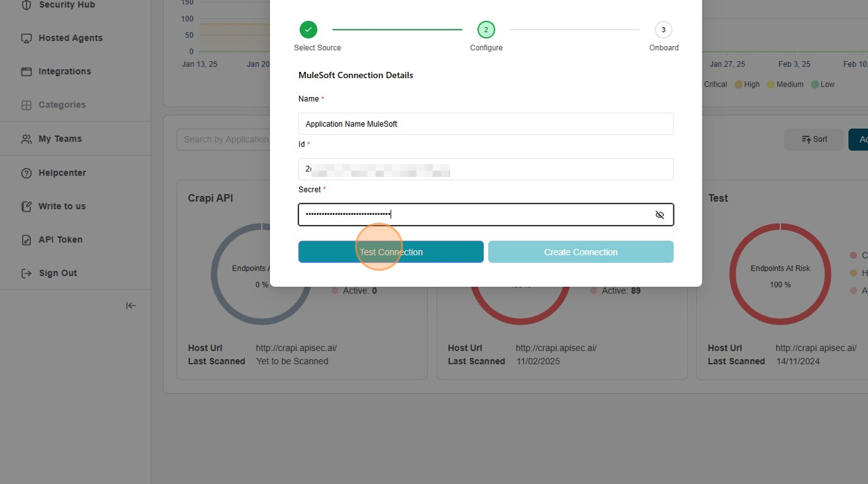Go to the Select Source step
The width and height of the screenshot is (868, 484).
309,30
